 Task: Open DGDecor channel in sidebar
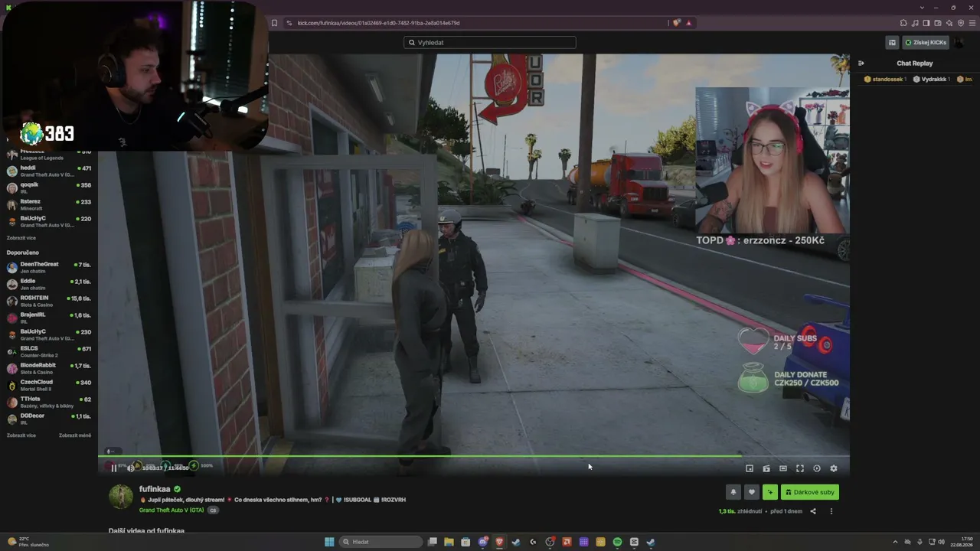point(49,419)
